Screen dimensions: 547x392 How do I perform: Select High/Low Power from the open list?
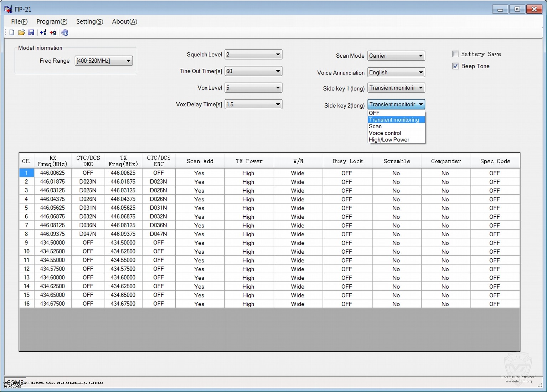tap(389, 140)
